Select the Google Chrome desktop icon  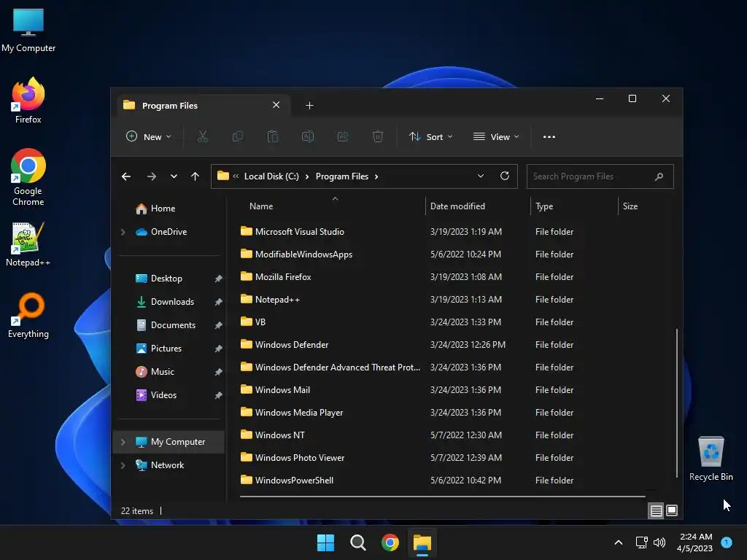28,177
